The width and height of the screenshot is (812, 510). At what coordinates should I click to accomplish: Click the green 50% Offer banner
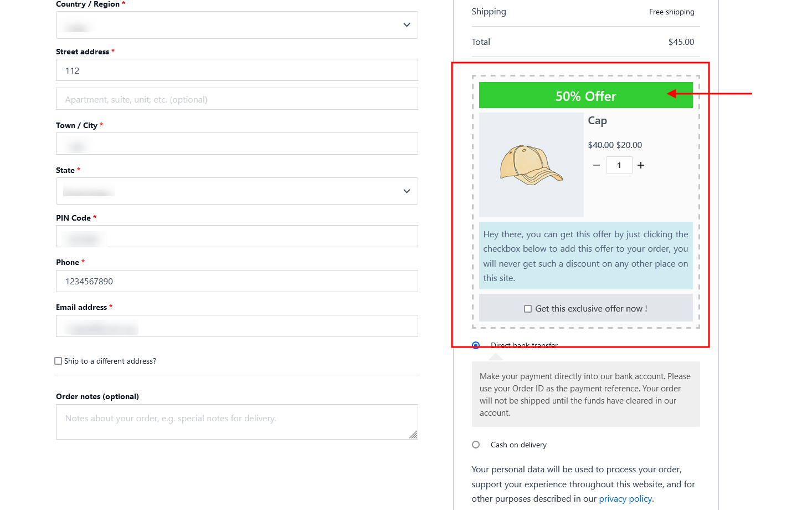click(585, 96)
